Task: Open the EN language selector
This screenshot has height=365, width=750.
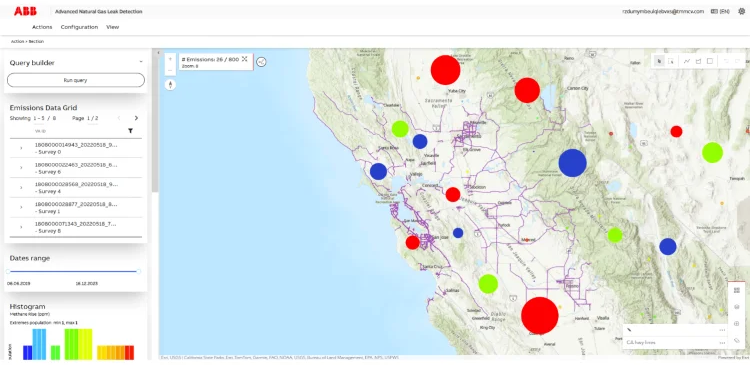Action: pos(720,11)
